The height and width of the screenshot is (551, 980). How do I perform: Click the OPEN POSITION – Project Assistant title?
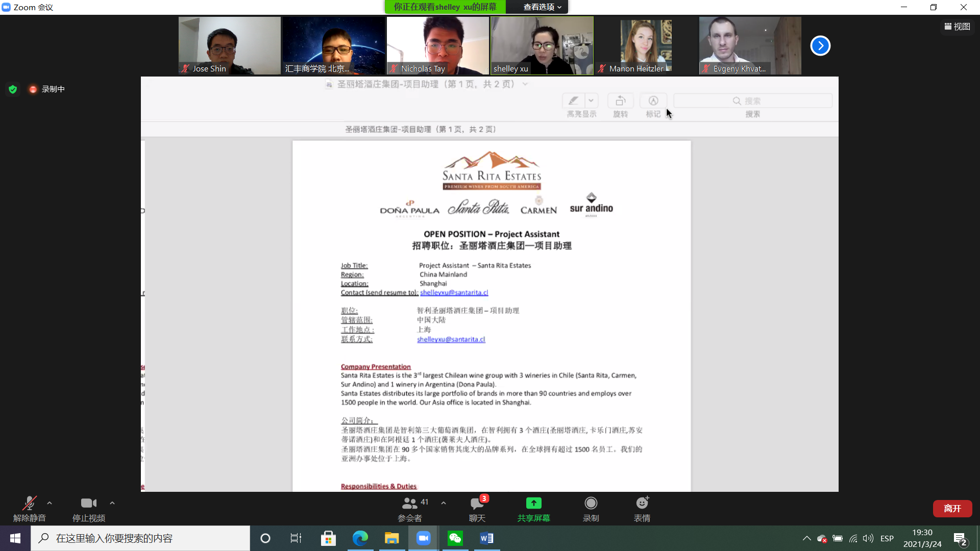492,234
